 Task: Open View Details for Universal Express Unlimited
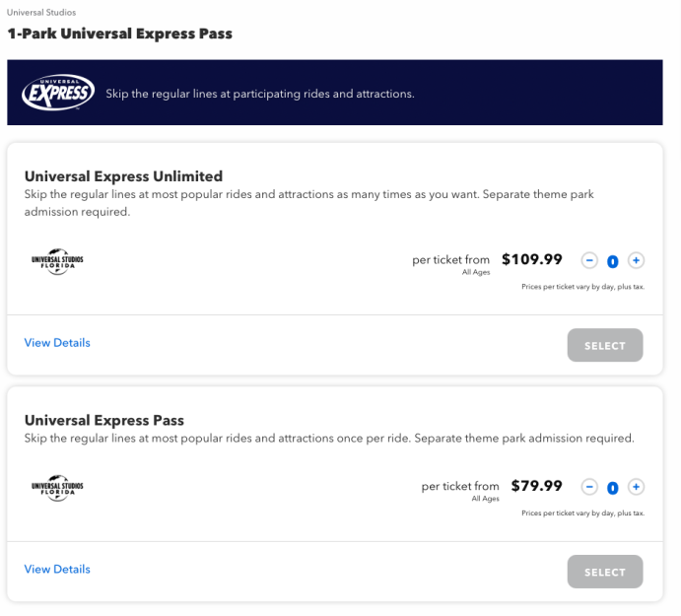tap(57, 343)
